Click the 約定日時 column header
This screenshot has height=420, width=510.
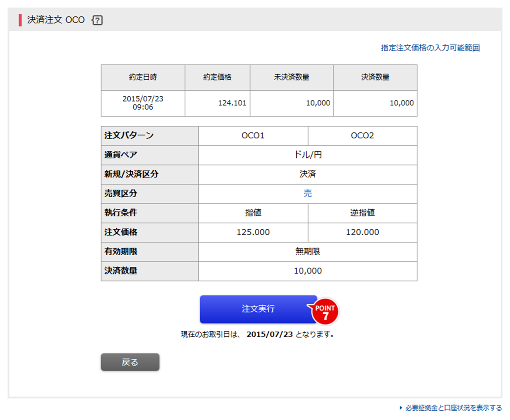143,77
